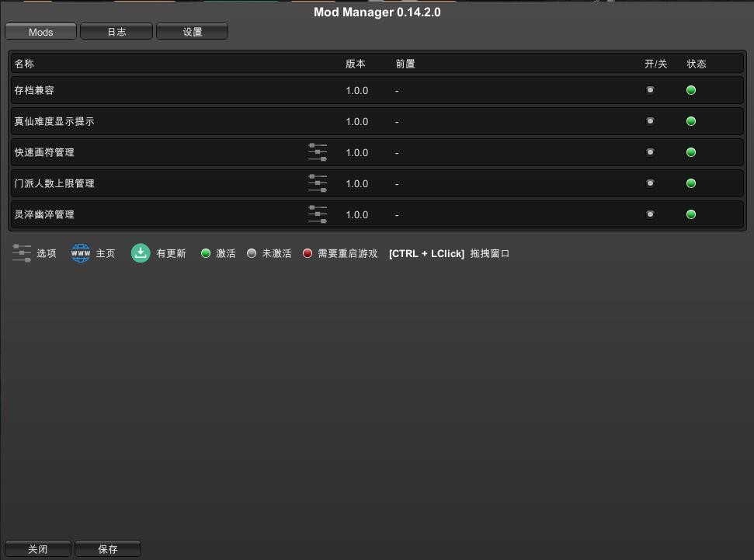Disable the 快速画符管理 mod toggle

[x=650, y=152]
